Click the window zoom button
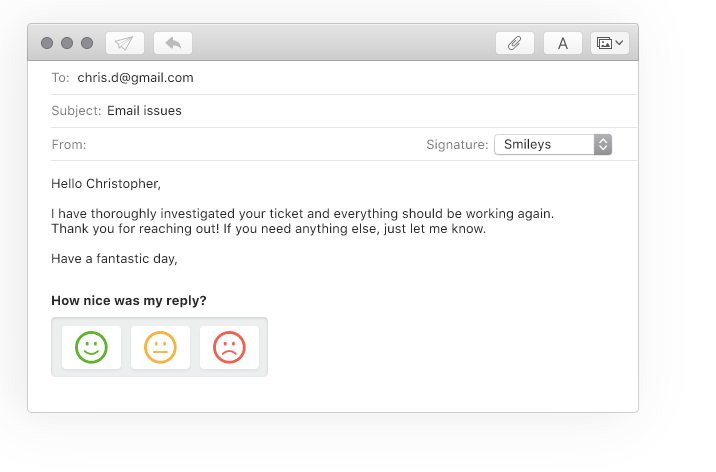The image size is (716, 472). pyautogui.click(x=87, y=43)
